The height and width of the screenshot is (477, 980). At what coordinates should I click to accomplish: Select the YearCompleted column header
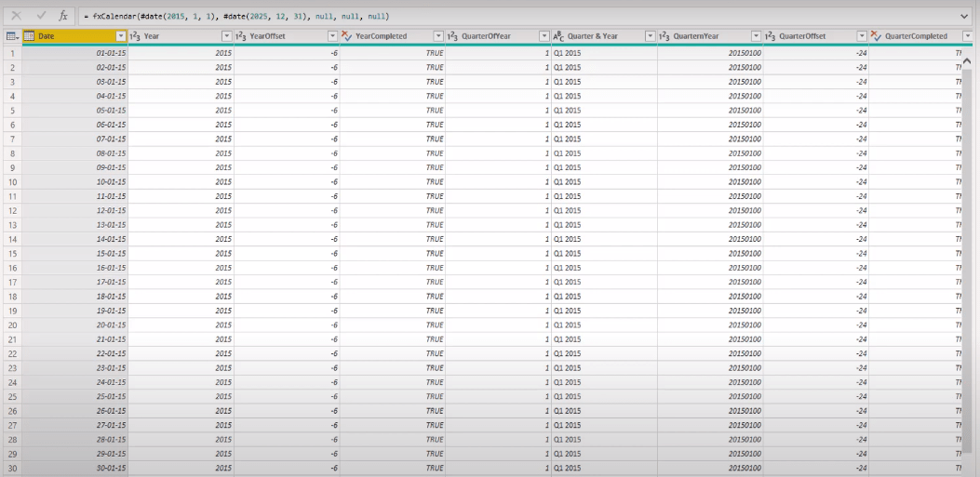393,36
